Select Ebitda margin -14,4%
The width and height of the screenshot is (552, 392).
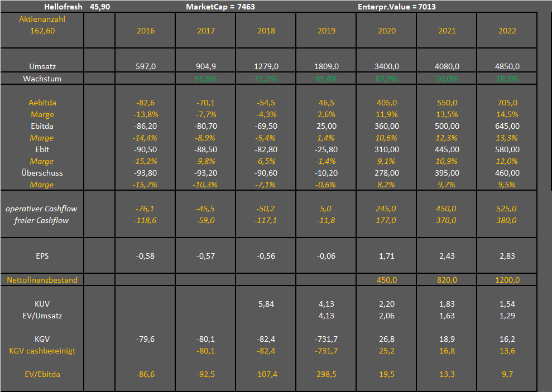click(x=145, y=138)
